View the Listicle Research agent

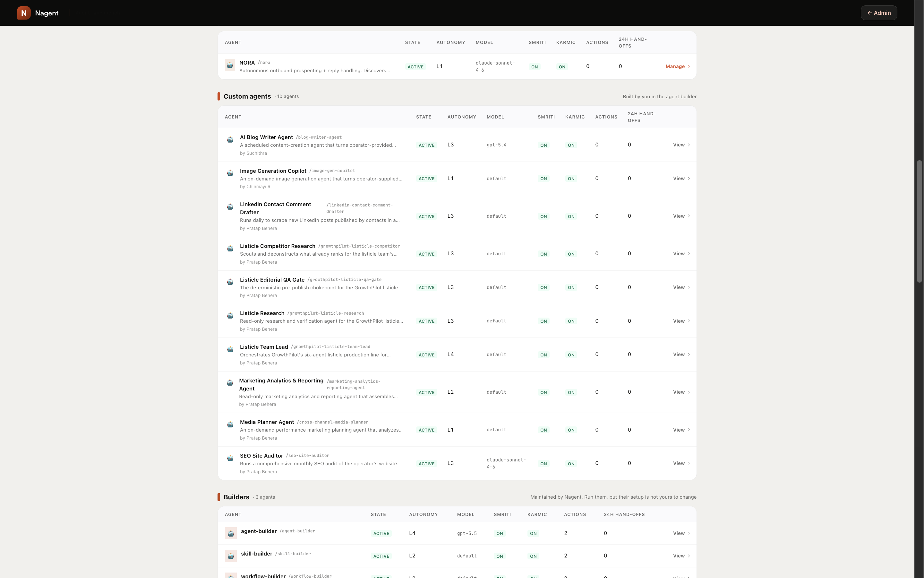(681, 321)
